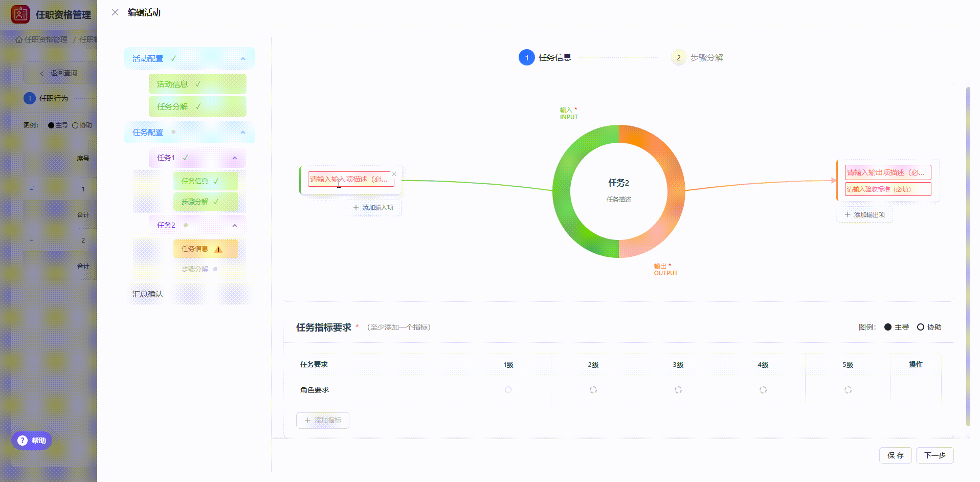This screenshot has height=482, width=980.
Task: Click the back arrow next to 返回查询
Action: (x=42, y=73)
